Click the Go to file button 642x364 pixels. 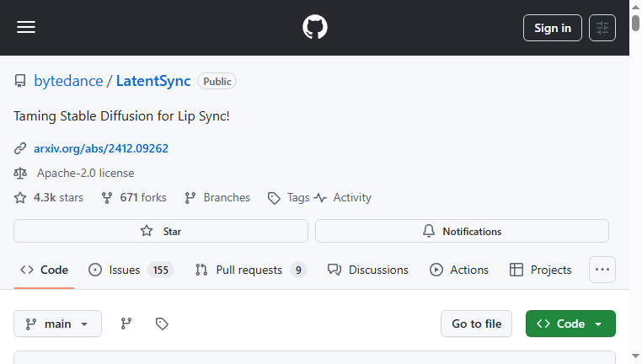(x=476, y=324)
